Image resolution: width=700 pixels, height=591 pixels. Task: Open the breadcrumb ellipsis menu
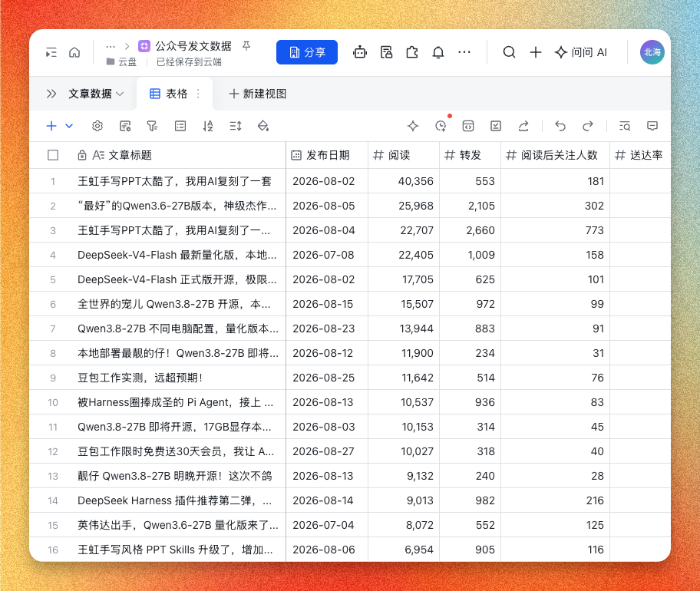(111, 46)
